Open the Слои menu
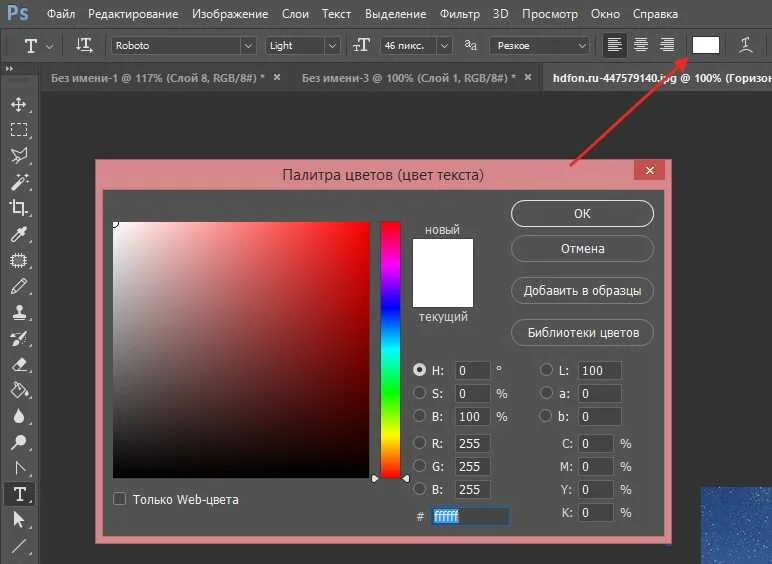Image resolution: width=772 pixels, height=564 pixels. [x=295, y=14]
